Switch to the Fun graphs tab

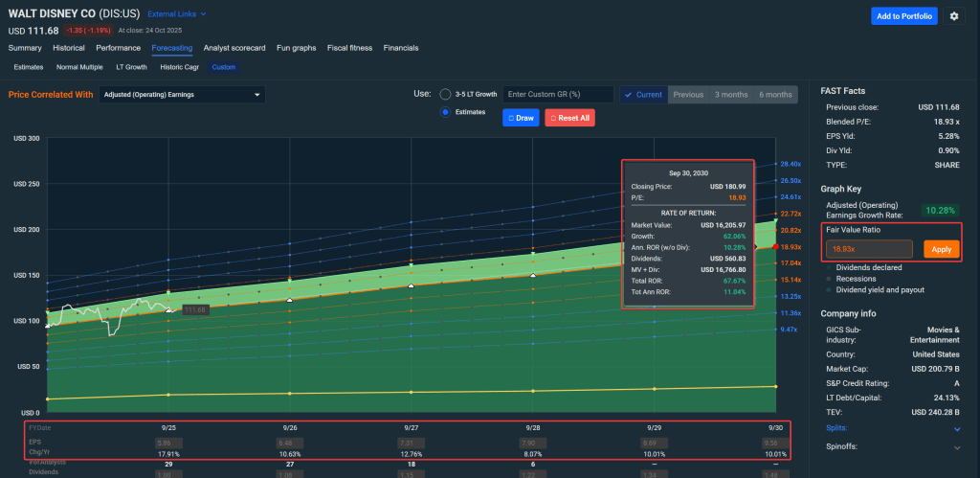tap(297, 48)
